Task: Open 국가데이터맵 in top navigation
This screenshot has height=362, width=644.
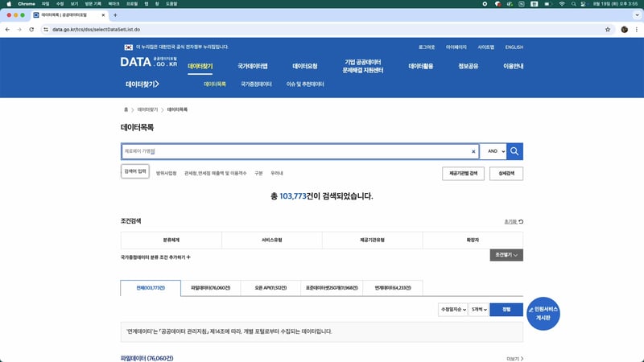Action: (252, 66)
